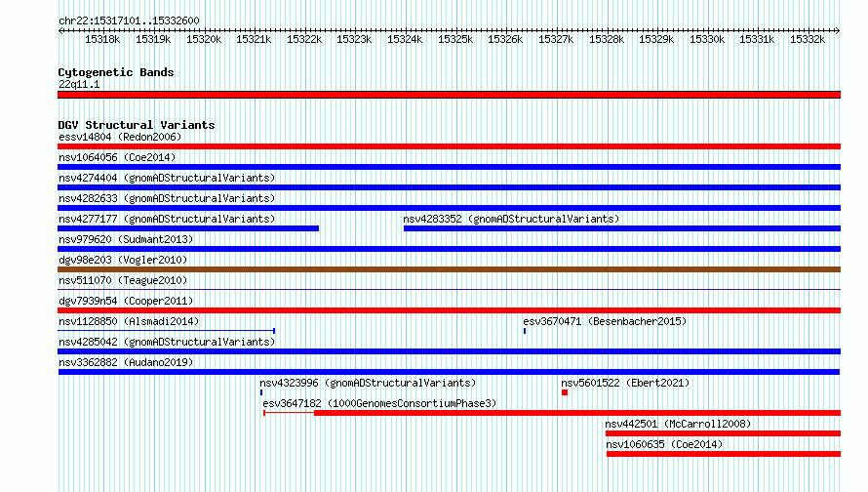This screenshot has height=492, width=868.
Task: Select the blue nsv1064056 variant bar
Action: point(449,167)
